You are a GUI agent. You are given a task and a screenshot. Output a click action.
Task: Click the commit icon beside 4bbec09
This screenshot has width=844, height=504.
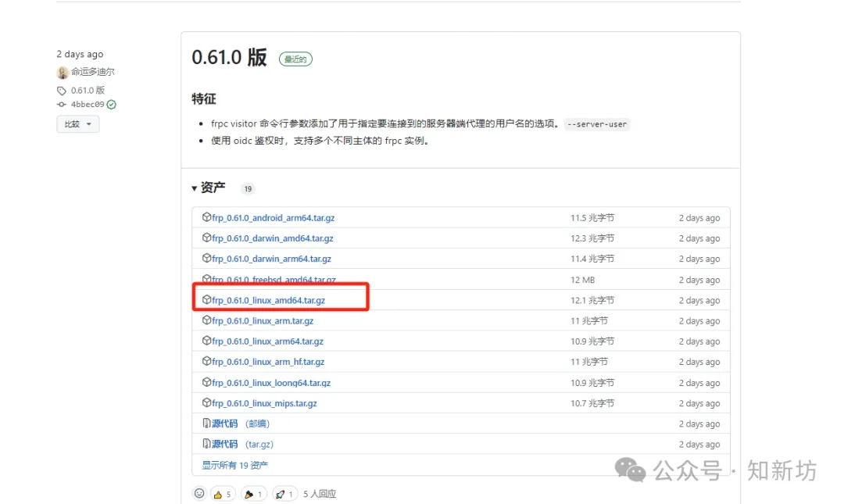pos(62,105)
